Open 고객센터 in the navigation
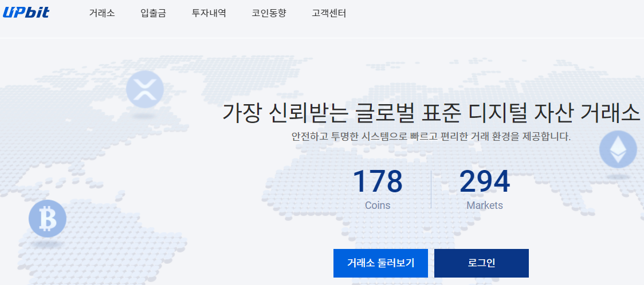Screen dimensions: 644x285 [x=329, y=13]
